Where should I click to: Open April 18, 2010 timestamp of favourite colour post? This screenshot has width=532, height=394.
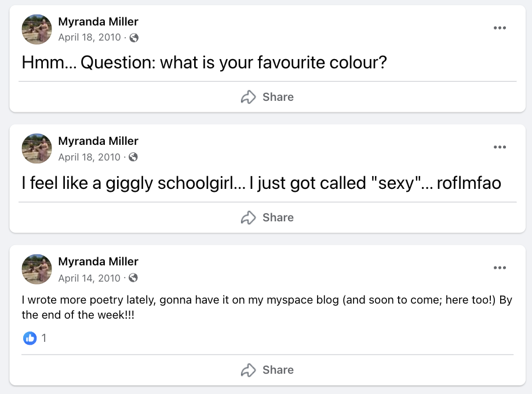tap(90, 37)
